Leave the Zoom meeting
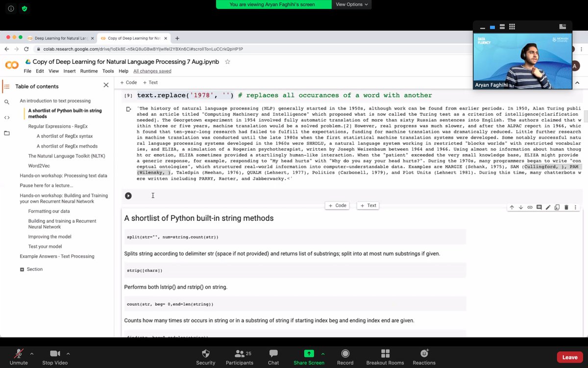The height and width of the screenshot is (368, 588). pyautogui.click(x=570, y=357)
